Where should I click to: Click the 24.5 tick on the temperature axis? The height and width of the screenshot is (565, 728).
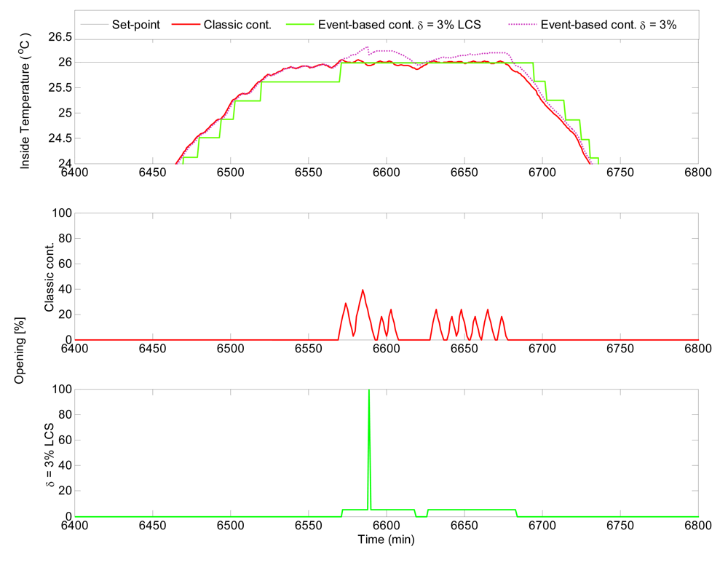pyautogui.click(x=60, y=138)
